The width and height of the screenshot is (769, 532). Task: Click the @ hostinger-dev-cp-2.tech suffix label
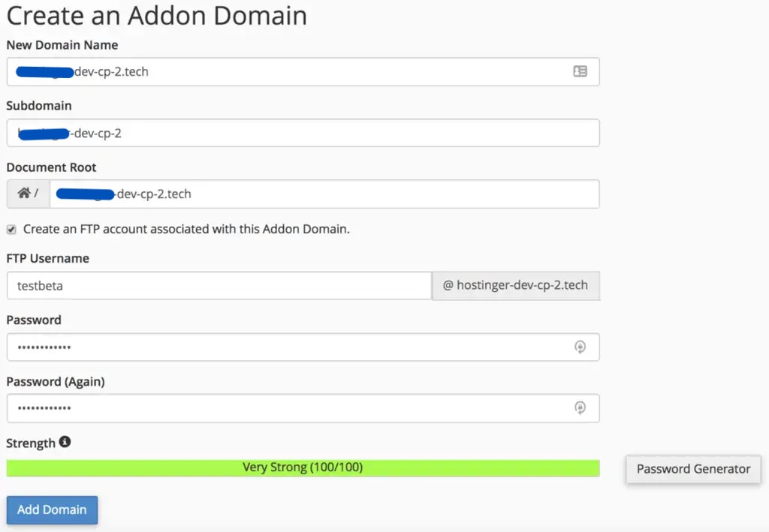[515, 285]
